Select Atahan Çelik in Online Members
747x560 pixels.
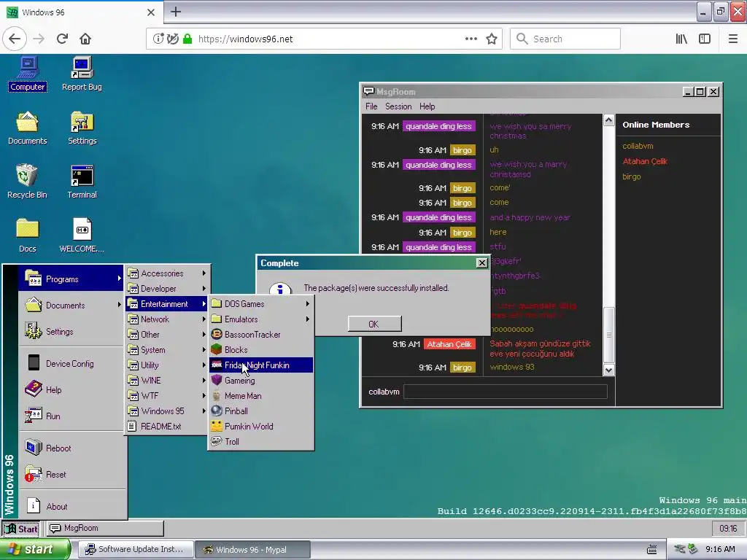pyautogui.click(x=645, y=161)
